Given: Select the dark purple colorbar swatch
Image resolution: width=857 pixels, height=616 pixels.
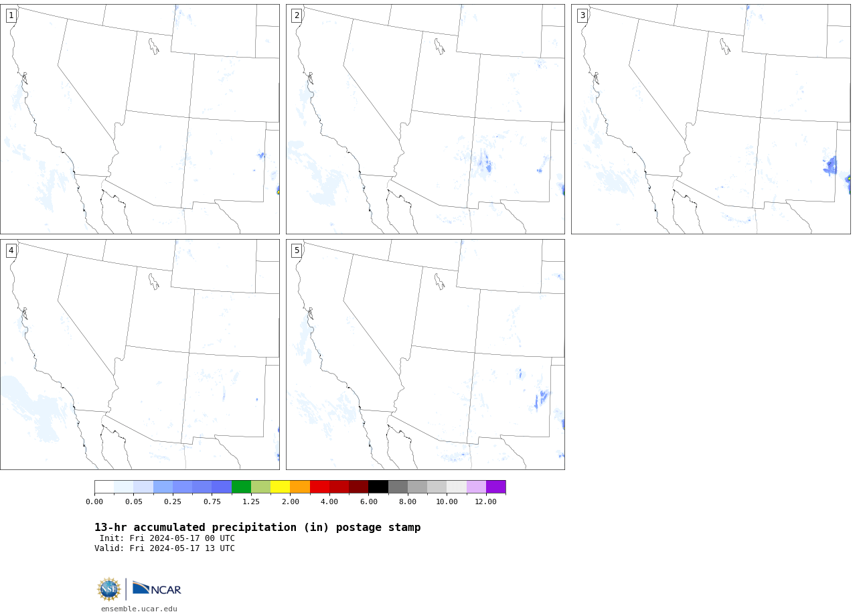Looking at the screenshot, I should tap(496, 487).
